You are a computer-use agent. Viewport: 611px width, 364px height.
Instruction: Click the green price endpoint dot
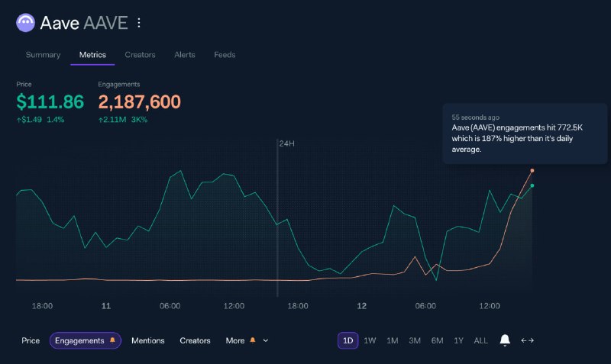532,185
